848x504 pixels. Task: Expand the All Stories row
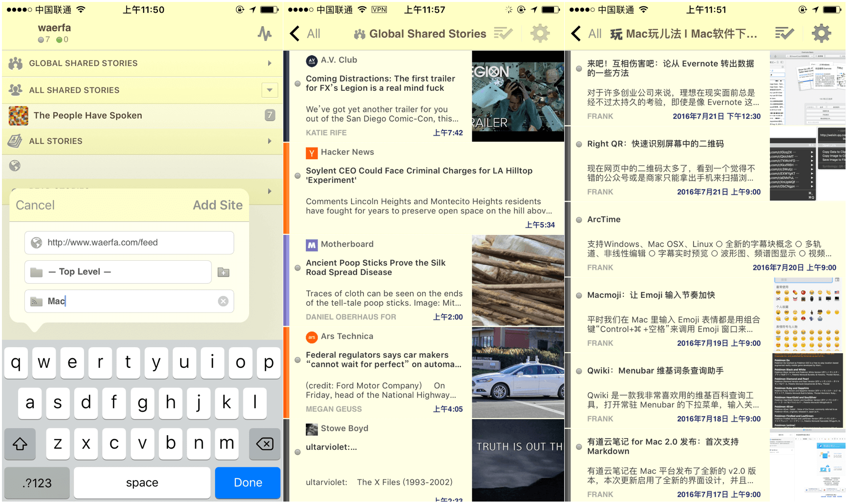[x=270, y=141]
